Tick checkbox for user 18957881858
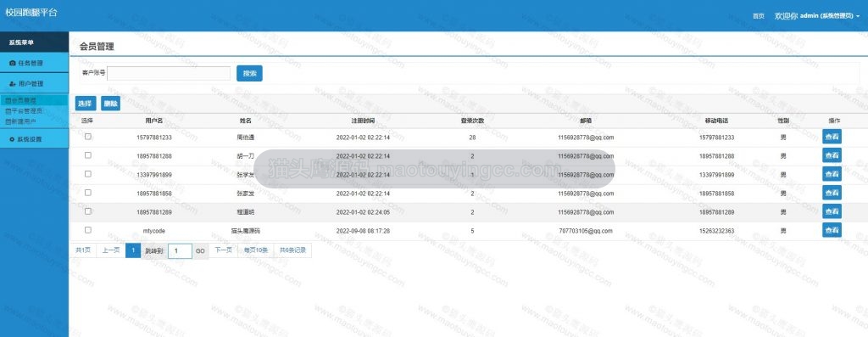868x337 pixels. 87,193
